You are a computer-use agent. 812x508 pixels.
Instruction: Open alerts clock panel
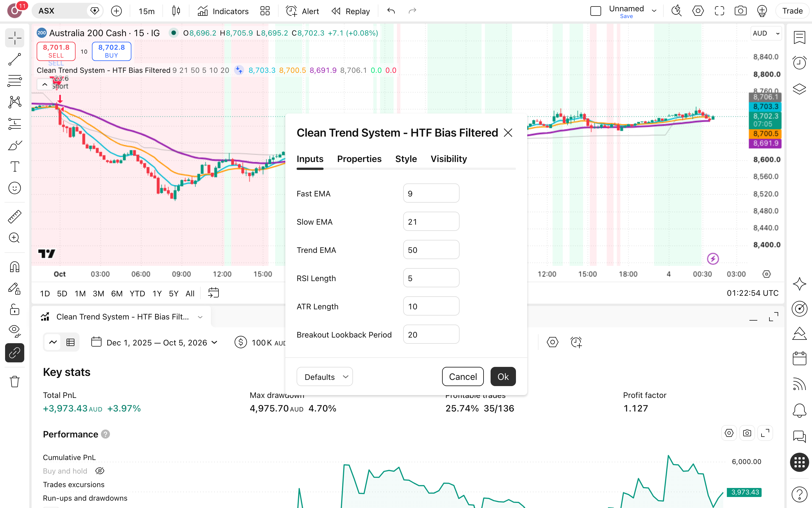tap(800, 62)
